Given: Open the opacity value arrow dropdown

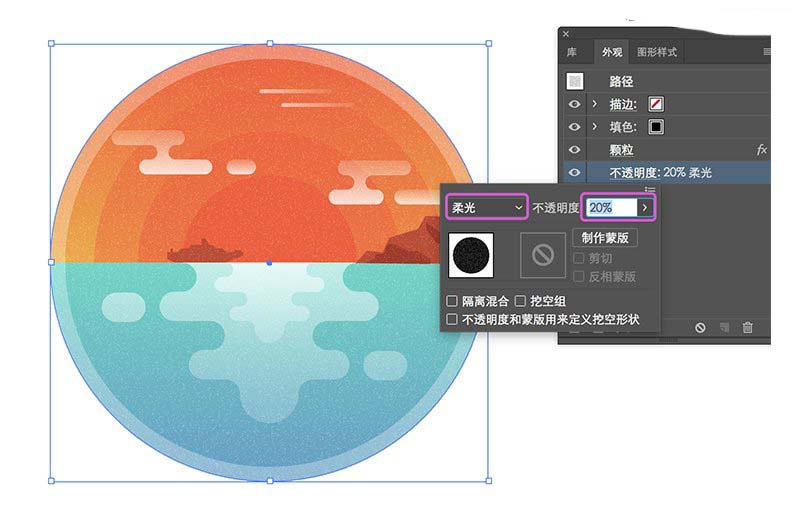Looking at the screenshot, I should point(645,207).
